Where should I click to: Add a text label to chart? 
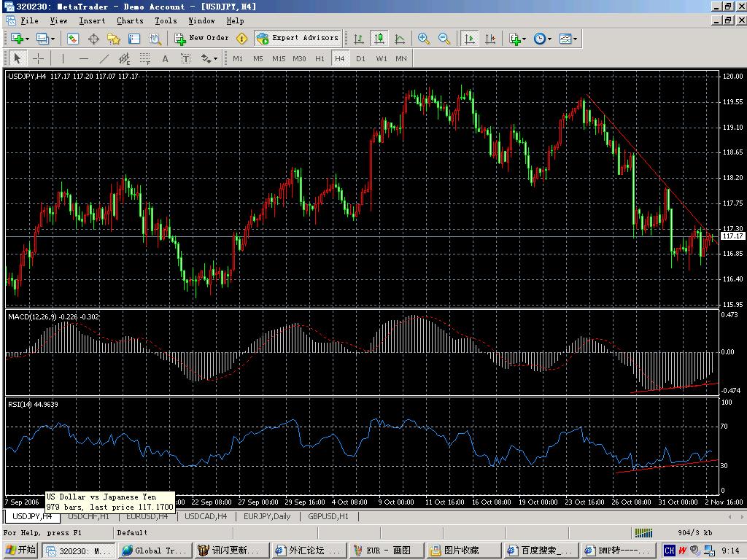[x=186, y=58]
